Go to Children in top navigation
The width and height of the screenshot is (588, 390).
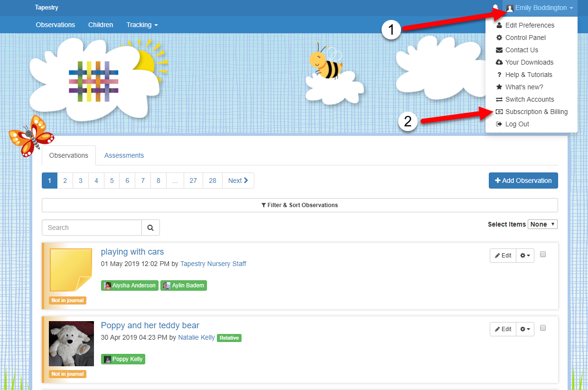(101, 25)
